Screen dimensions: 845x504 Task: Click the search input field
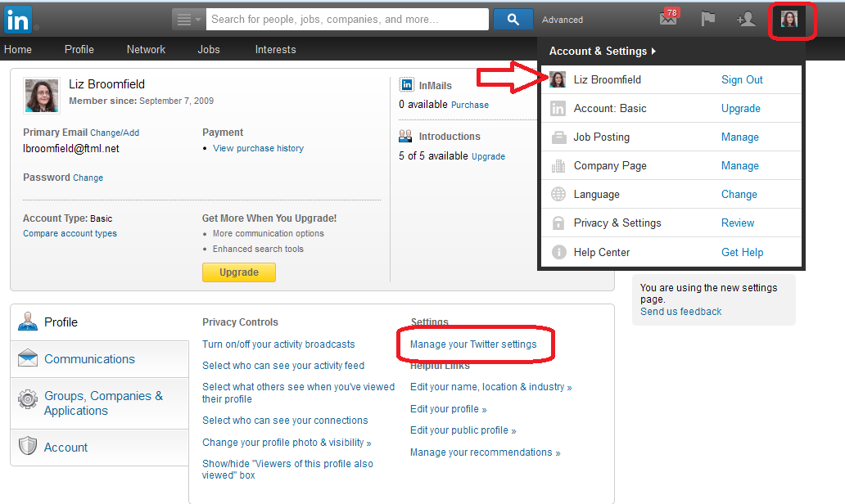point(347,19)
